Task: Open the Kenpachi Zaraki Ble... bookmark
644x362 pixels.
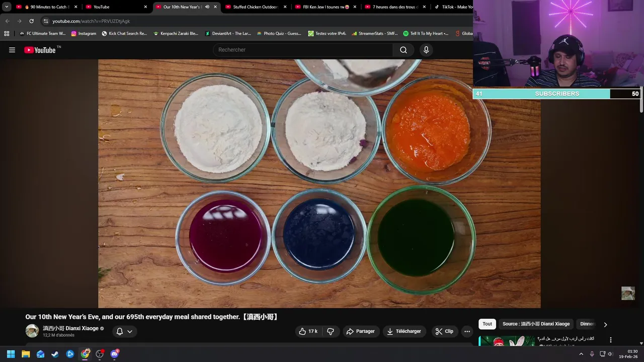Action: tap(176, 34)
